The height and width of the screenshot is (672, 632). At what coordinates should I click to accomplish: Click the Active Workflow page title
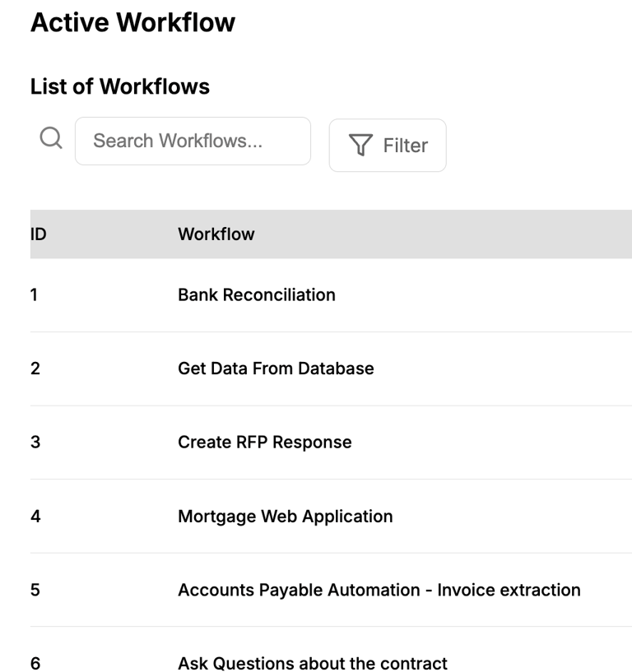click(132, 22)
